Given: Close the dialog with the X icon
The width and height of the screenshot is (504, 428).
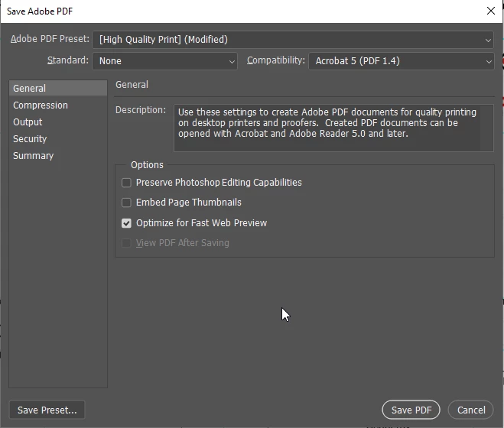Looking at the screenshot, I should (491, 11).
